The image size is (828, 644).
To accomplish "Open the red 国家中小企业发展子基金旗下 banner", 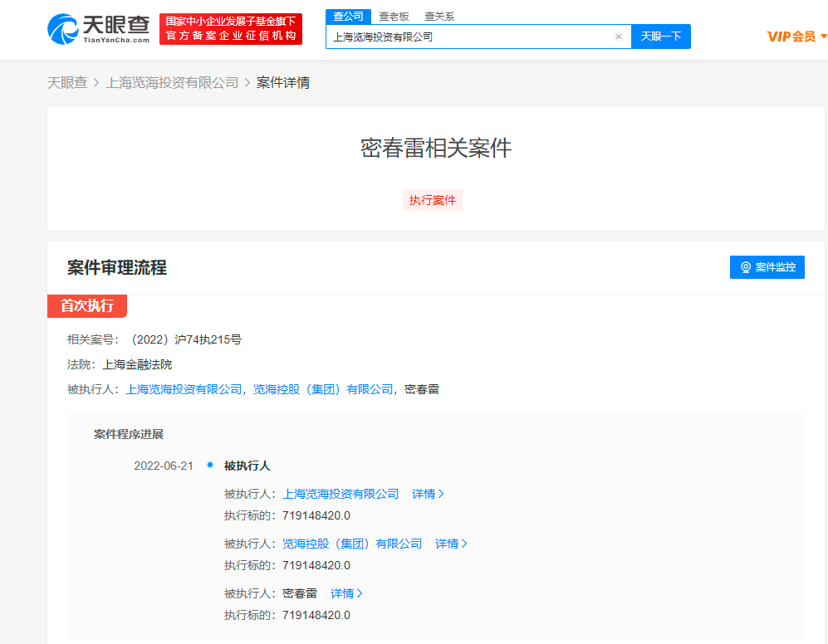I will (231, 29).
